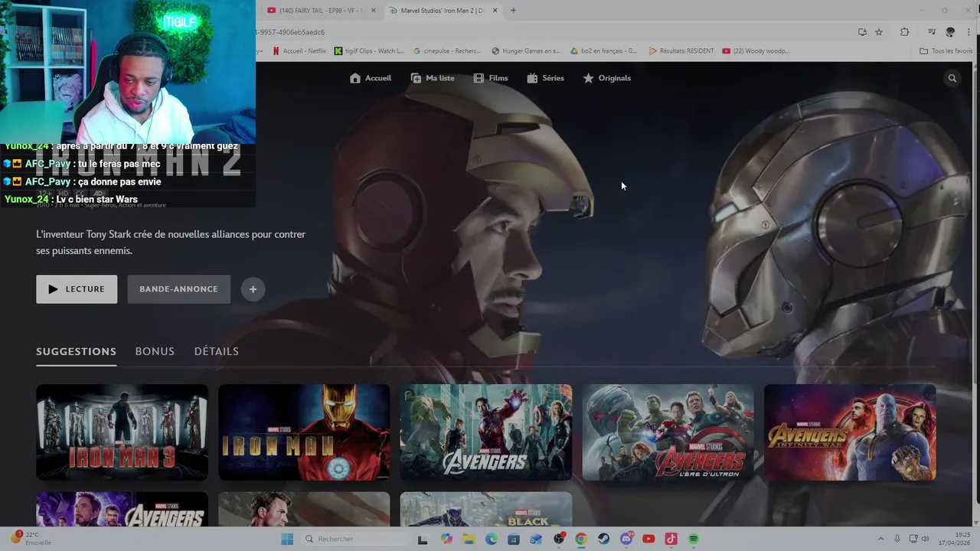Open the Chrome profile avatar

point(950,32)
